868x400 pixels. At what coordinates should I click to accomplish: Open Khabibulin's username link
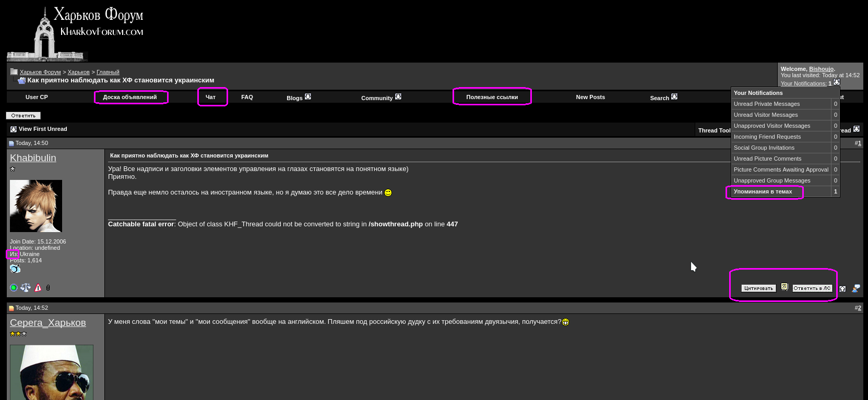click(x=33, y=158)
